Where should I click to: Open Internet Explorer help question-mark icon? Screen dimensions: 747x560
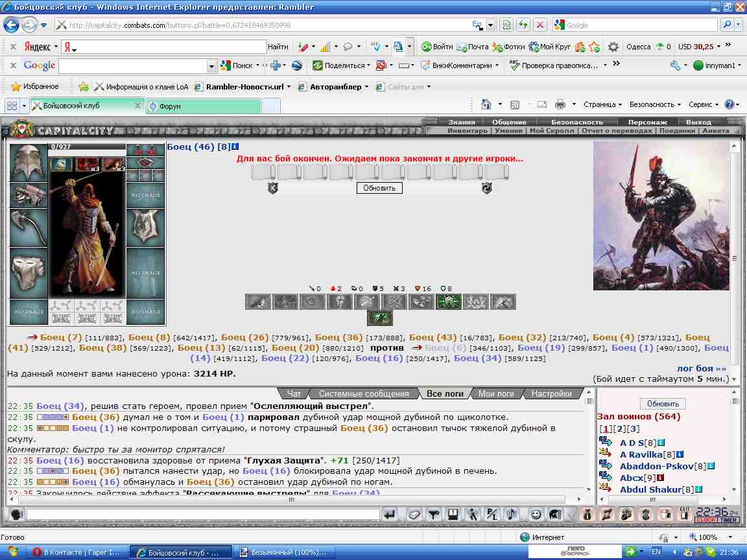[x=729, y=104]
